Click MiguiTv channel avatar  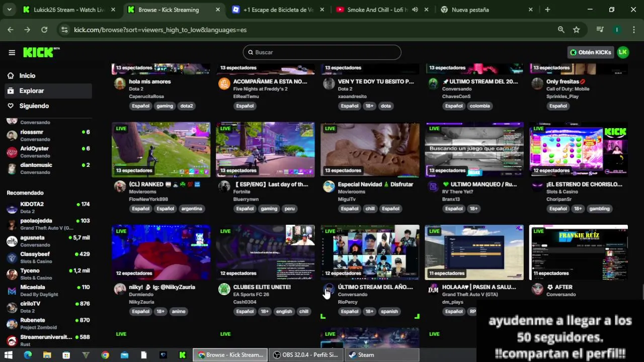coord(329,187)
